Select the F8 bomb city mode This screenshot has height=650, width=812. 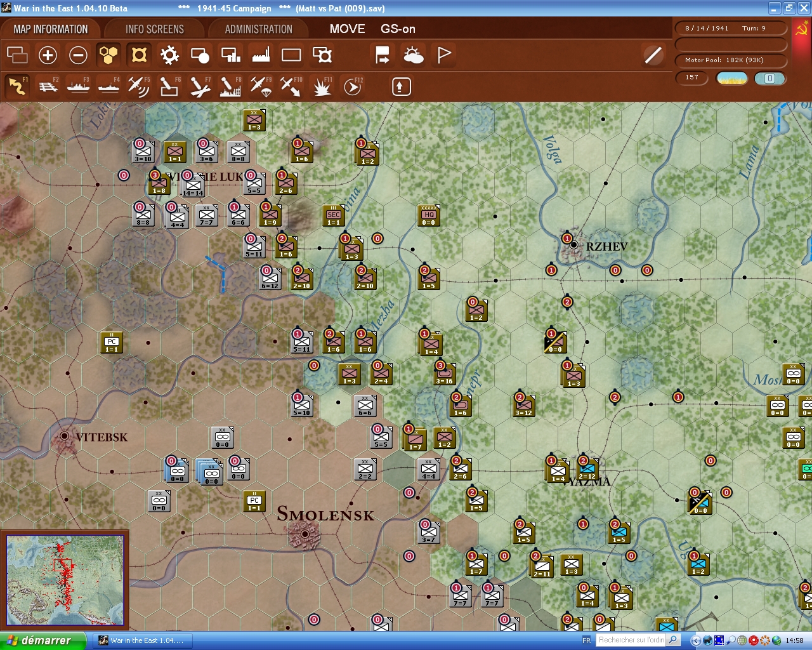pyautogui.click(x=230, y=86)
